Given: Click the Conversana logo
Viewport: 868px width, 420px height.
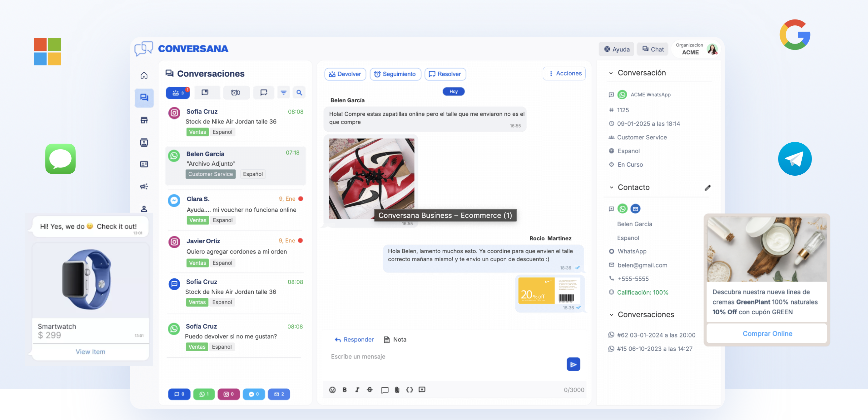Looking at the screenshot, I should click(181, 49).
